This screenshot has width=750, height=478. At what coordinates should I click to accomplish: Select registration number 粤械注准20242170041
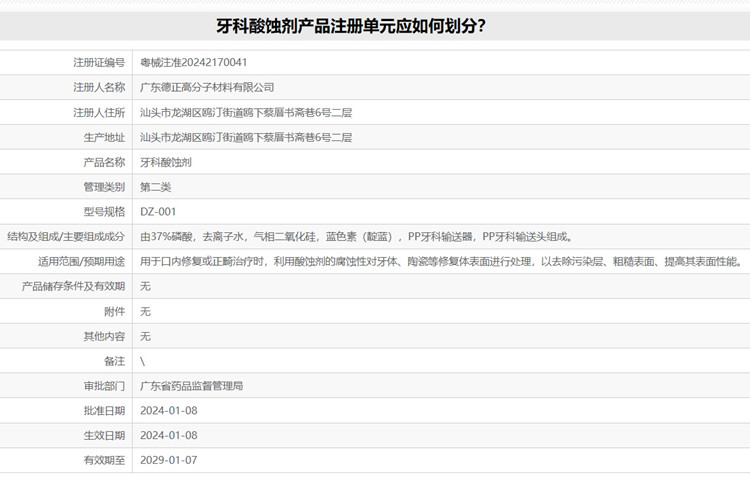click(193, 62)
